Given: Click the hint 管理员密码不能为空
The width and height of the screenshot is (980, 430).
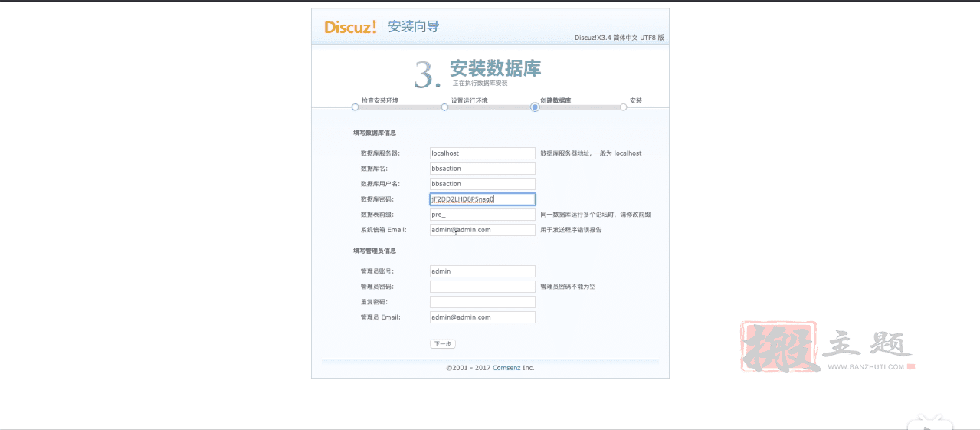Looking at the screenshot, I should (568, 287).
